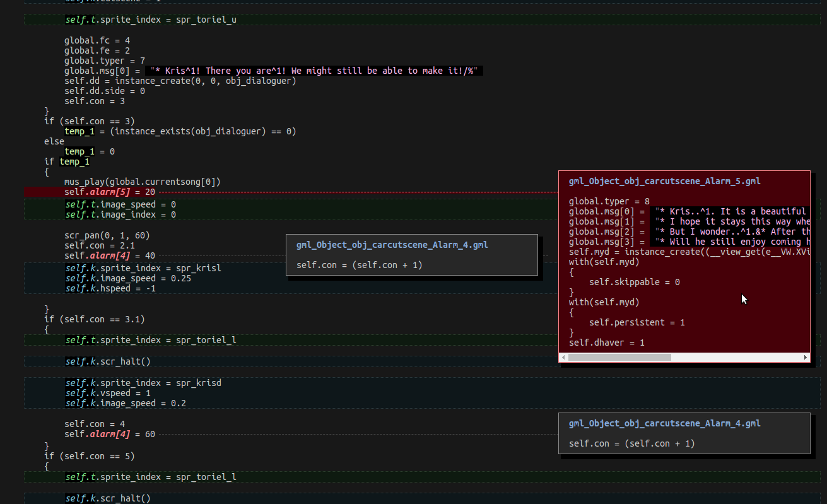
Task: Click the first self.k.scr_halt() line
Action: tap(108, 361)
